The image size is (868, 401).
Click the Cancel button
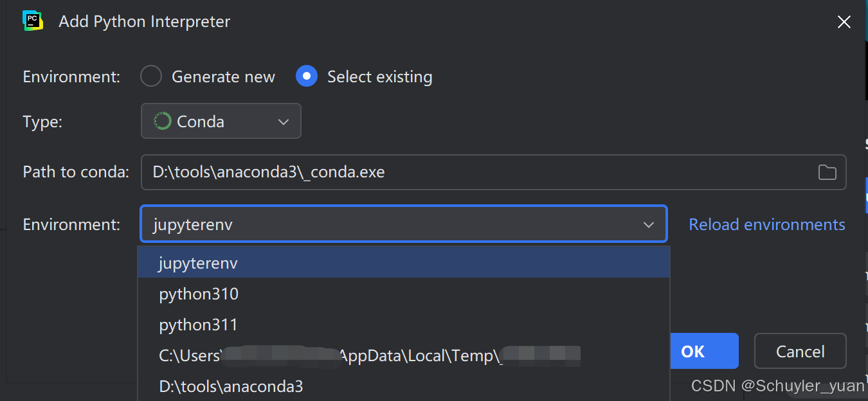[800, 351]
